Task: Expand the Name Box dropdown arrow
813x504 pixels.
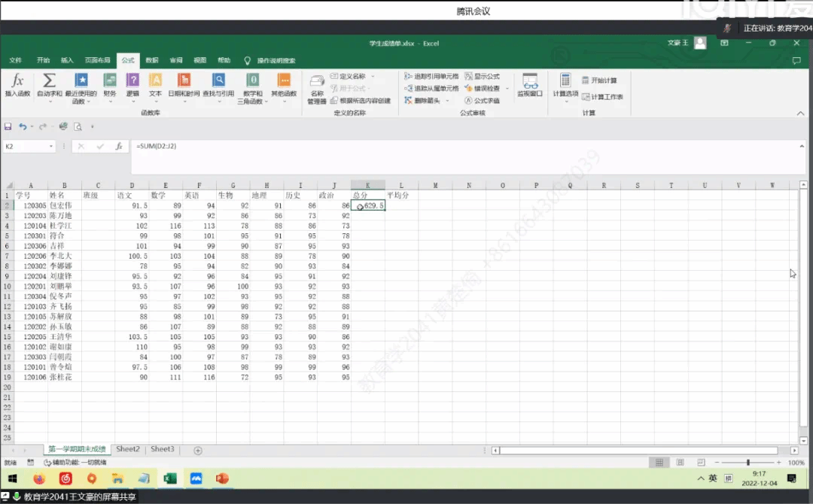Action: (51, 147)
